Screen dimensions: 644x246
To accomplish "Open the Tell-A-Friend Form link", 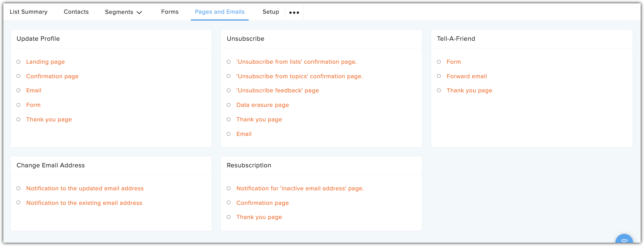I will pos(454,61).
